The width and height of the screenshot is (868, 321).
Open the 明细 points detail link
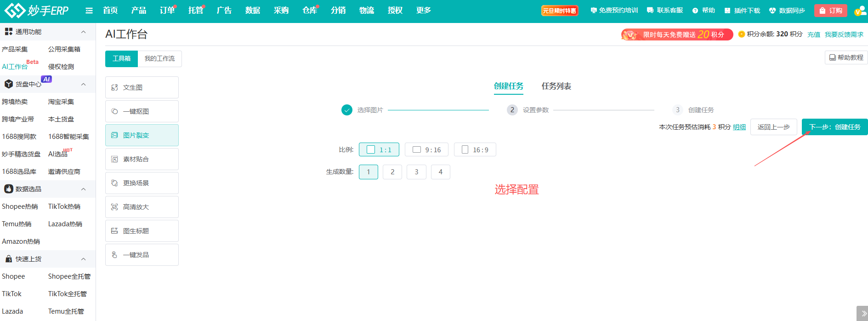point(739,127)
